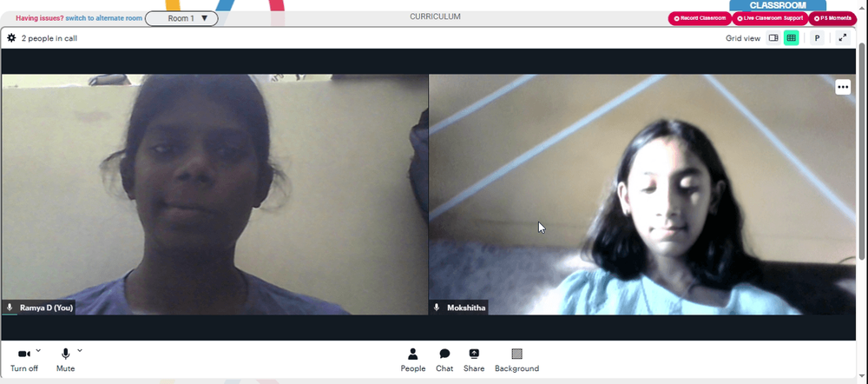Click the P button in call header
This screenshot has width=868, height=384.
[817, 38]
